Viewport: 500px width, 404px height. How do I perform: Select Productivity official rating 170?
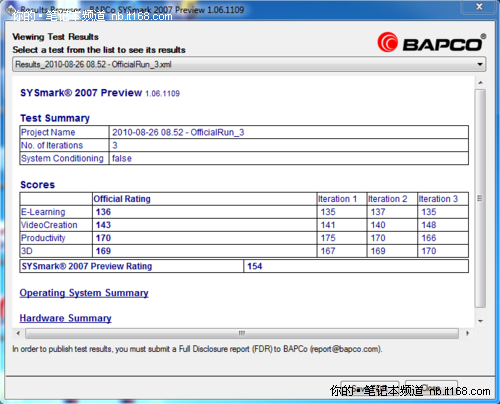(x=103, y=238)
